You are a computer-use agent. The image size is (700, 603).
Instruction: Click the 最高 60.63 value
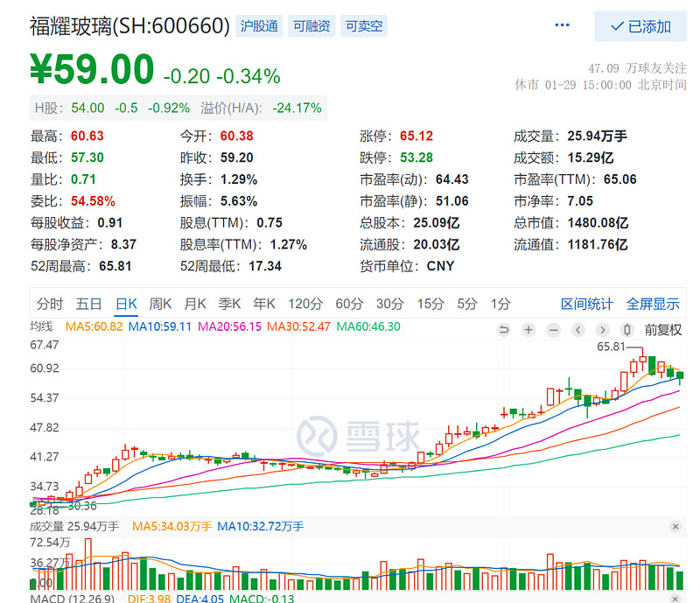click(x=87, y=136)
